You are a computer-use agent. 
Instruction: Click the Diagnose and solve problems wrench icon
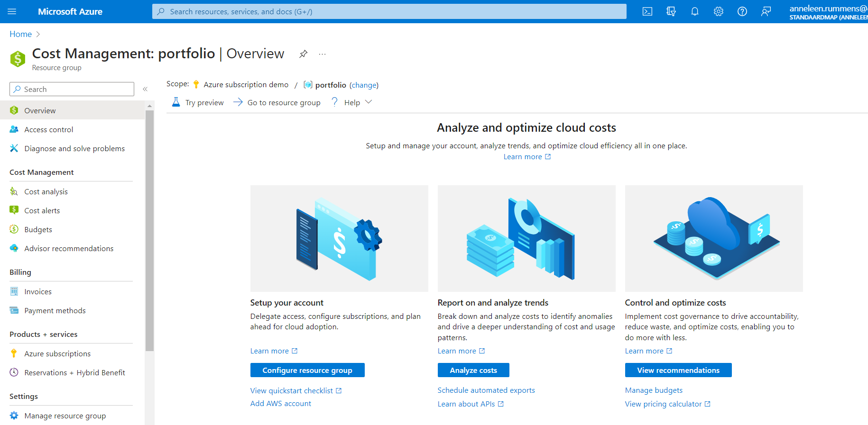[14, 148]
